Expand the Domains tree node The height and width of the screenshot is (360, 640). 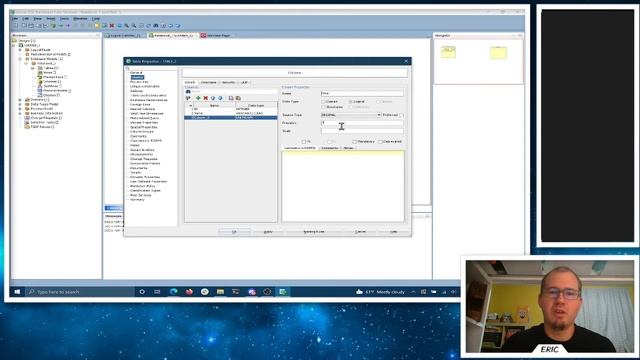pyautogui.click(x=20, y=100)
